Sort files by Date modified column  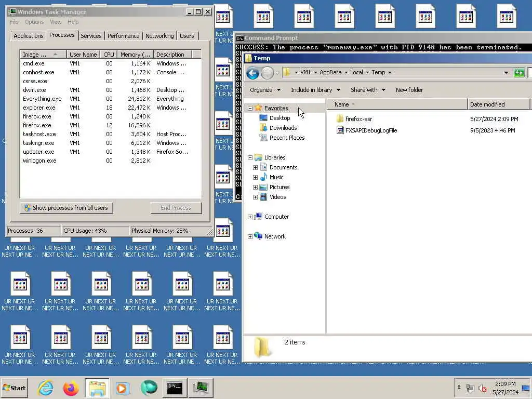(x=498, y=104)
